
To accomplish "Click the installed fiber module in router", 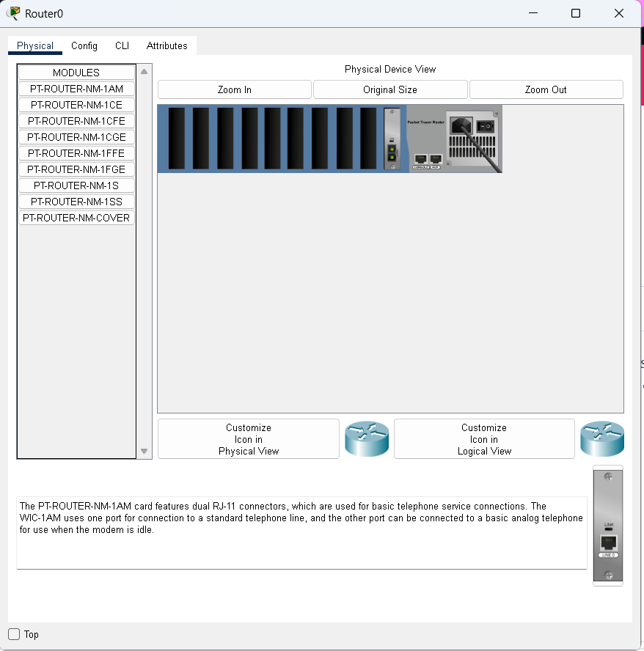I will point(392,139).
